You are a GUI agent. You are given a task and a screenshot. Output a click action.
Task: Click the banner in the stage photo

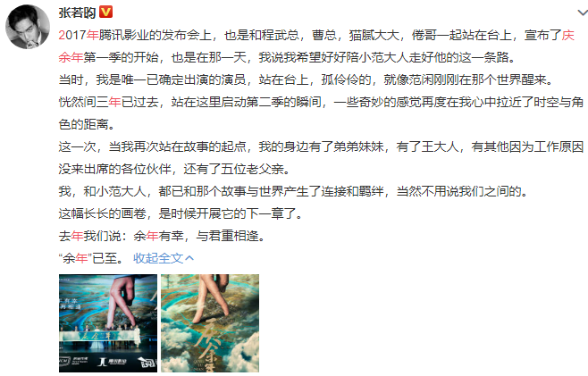[98, 337]
